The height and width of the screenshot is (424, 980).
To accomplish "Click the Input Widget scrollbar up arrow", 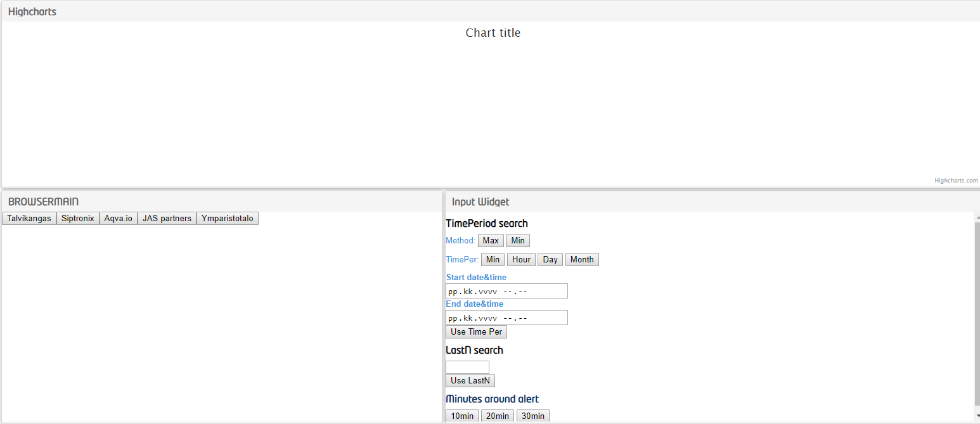I will pos(977,217).
